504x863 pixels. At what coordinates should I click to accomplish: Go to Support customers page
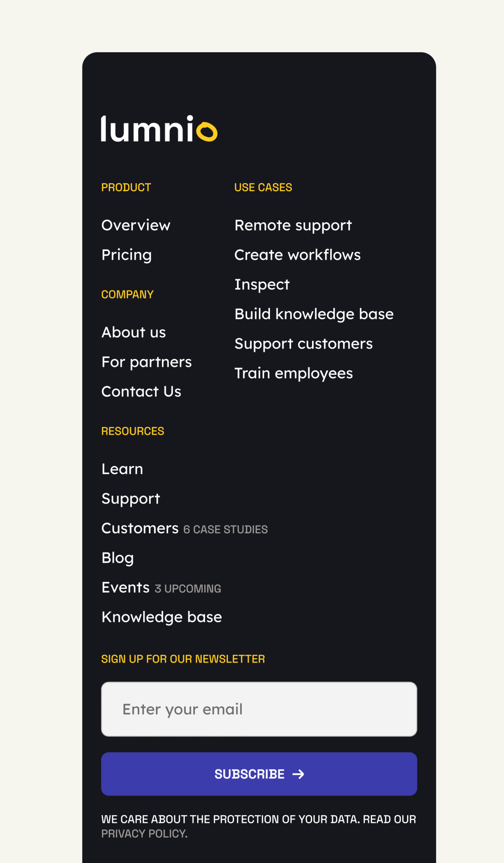point(304,344)
